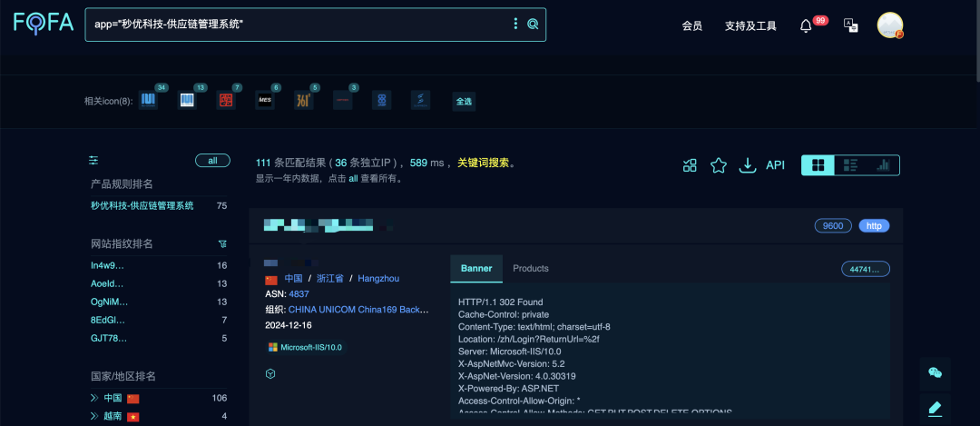Screen dimensions: 980x426
Task: Click the http protocol tag
Action: tap(874, 226)
